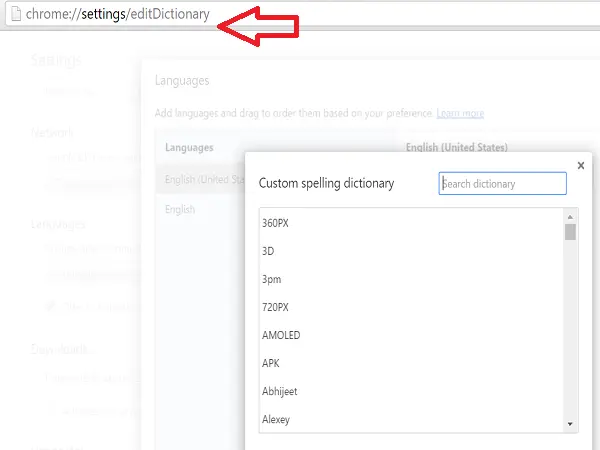Select the AMOLED dictionary entry

pyautogui.click(x=411, y=335)
